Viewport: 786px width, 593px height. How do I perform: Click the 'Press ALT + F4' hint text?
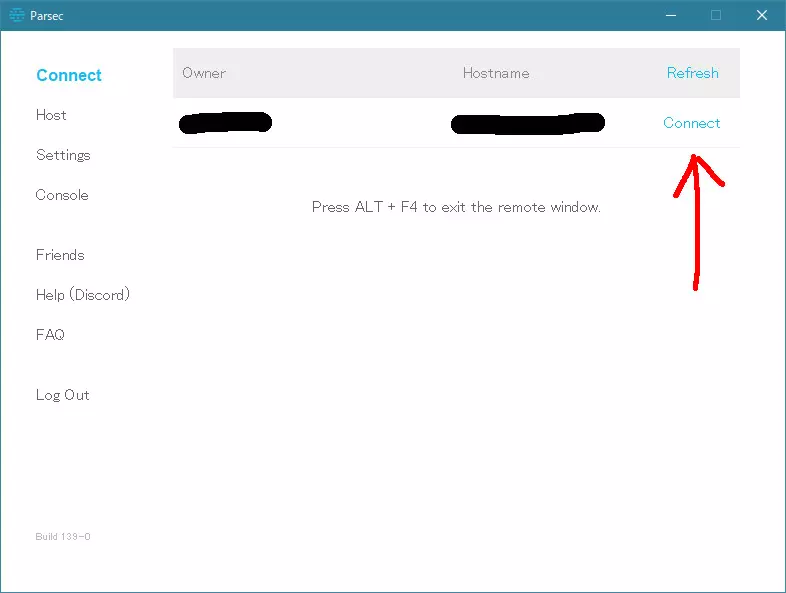(456, 207)
